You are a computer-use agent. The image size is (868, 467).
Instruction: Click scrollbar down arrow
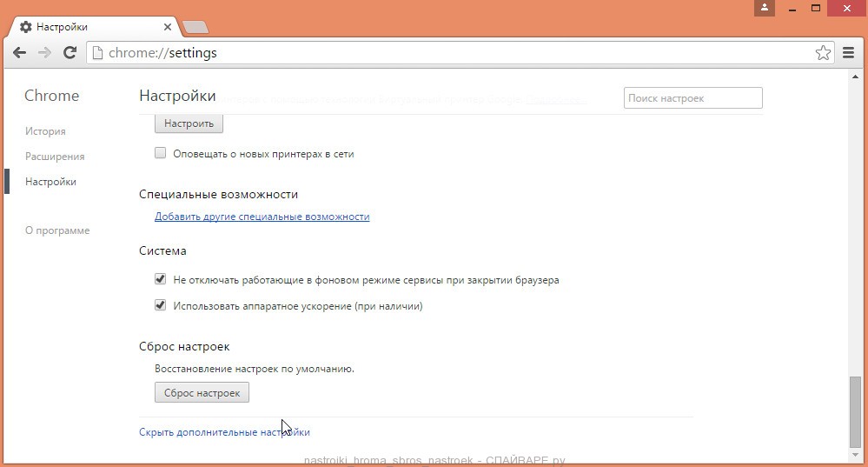point(855,456)
